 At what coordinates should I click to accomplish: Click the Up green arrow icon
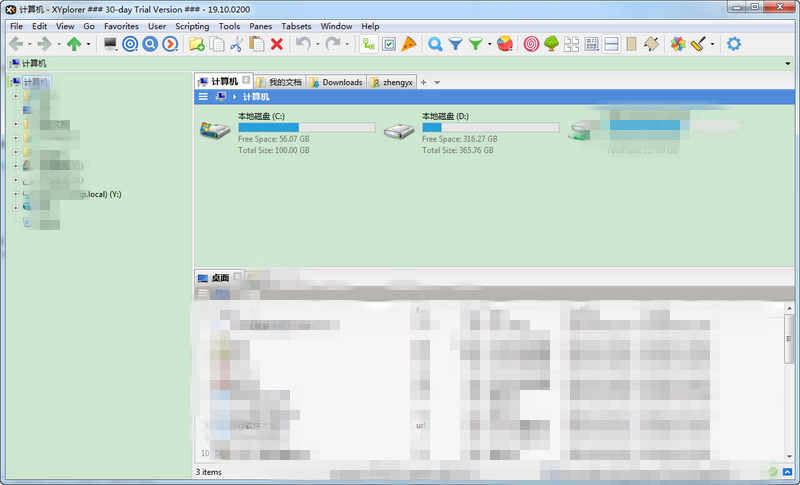(74, 44)
